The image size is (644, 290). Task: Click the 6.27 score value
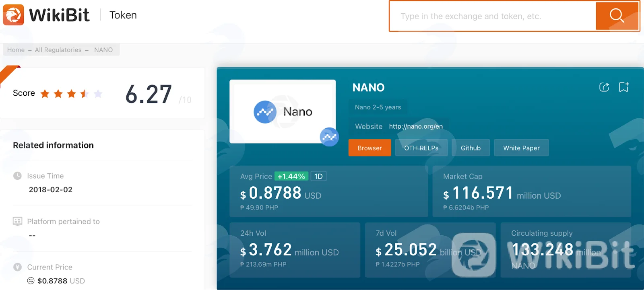point(149,95)
